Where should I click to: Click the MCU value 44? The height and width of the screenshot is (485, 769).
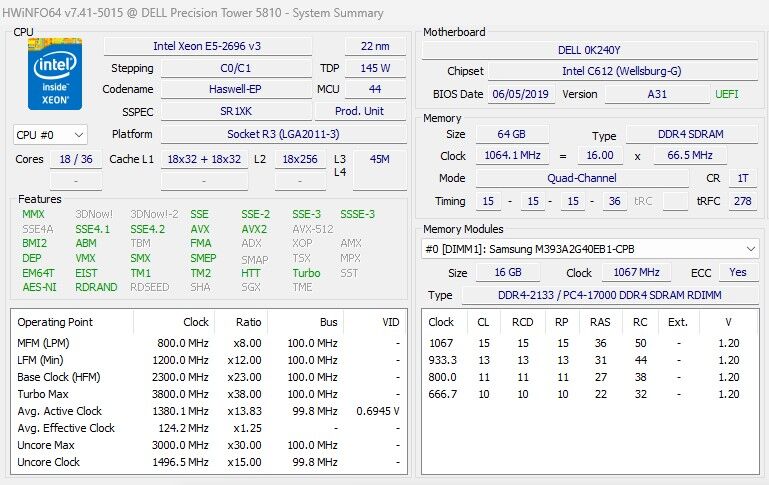pyautogui.click(x=375, y=89)
